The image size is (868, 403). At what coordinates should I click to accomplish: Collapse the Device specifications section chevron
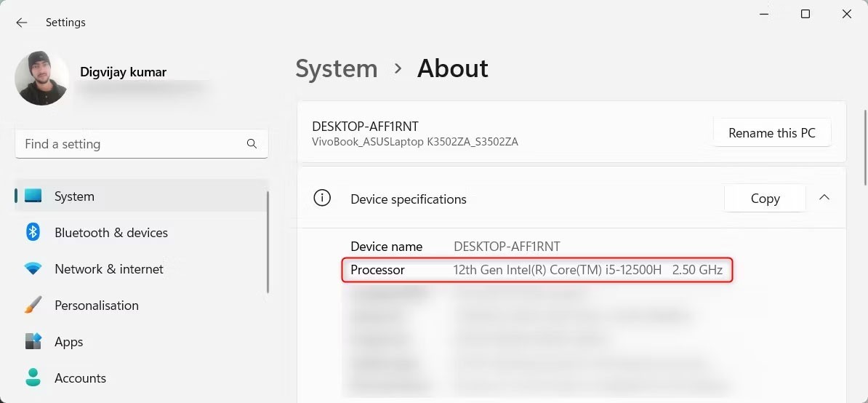pyautogui.click(x=824, y=198)
